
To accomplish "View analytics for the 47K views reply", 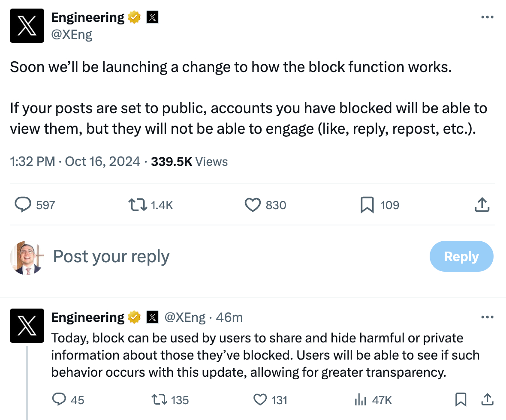I will click(x=359, y=400).
